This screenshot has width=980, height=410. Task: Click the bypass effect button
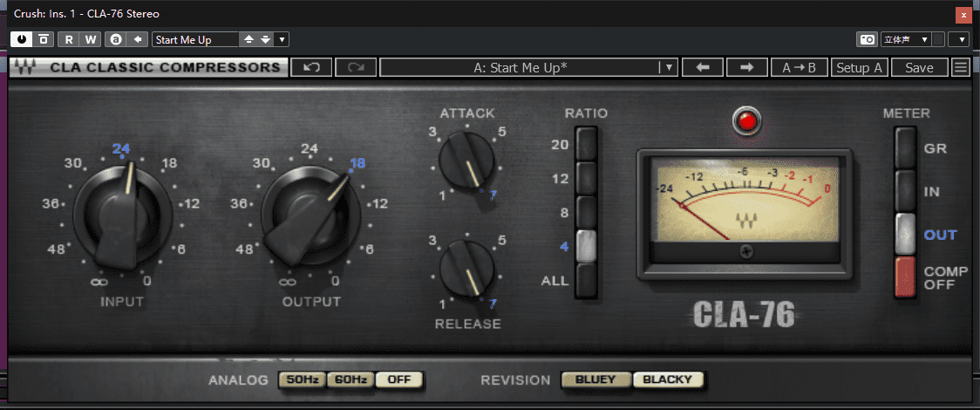43,39
